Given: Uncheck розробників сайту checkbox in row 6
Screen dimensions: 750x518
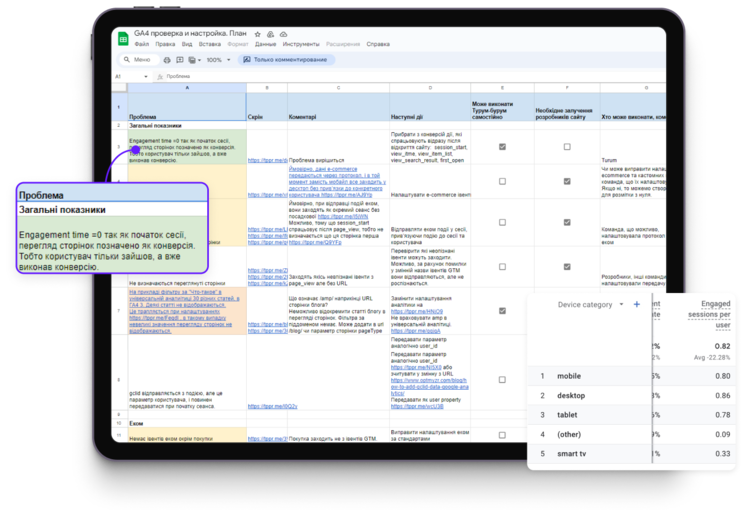Looking at the screenshot, I should 567,267.
